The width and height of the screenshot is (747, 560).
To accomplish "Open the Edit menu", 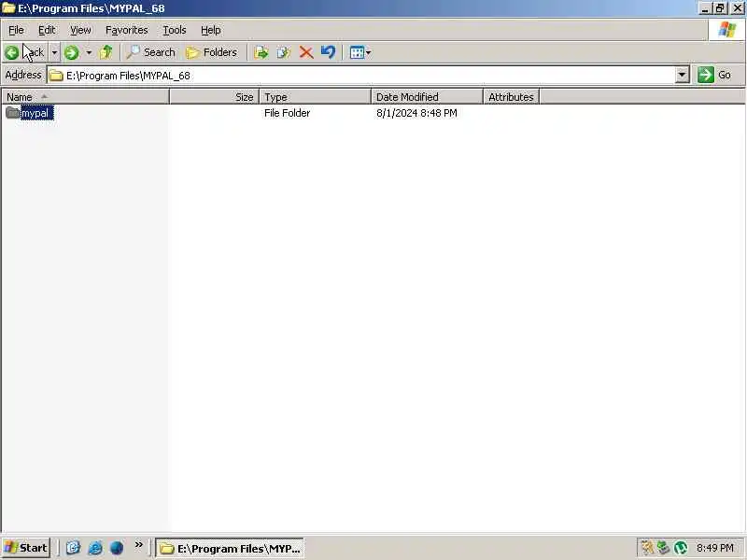I will tap(47, 30).
